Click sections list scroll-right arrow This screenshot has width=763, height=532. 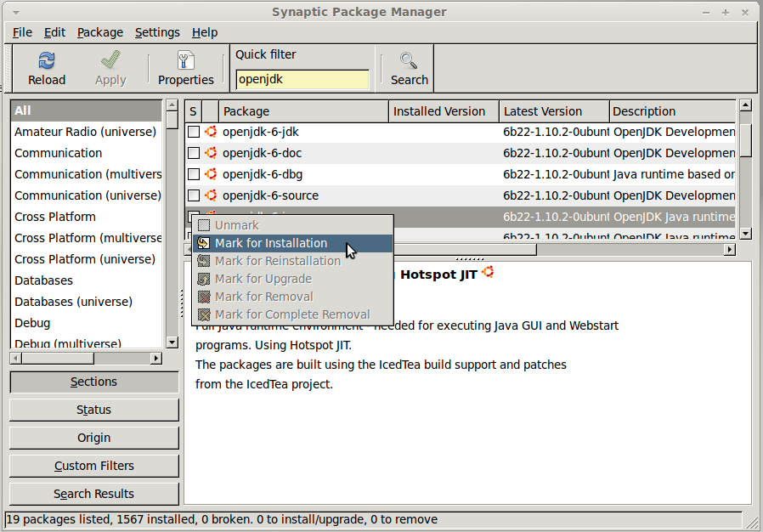[x=155, y=359]
